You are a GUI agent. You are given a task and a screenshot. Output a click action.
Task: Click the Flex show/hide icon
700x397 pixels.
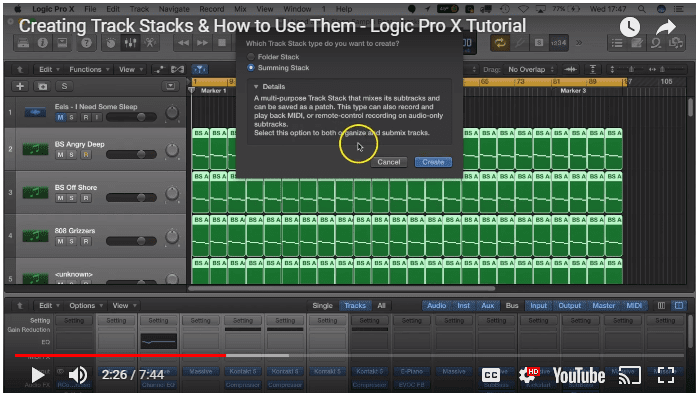pyautogui.click(x=177, y=69)
